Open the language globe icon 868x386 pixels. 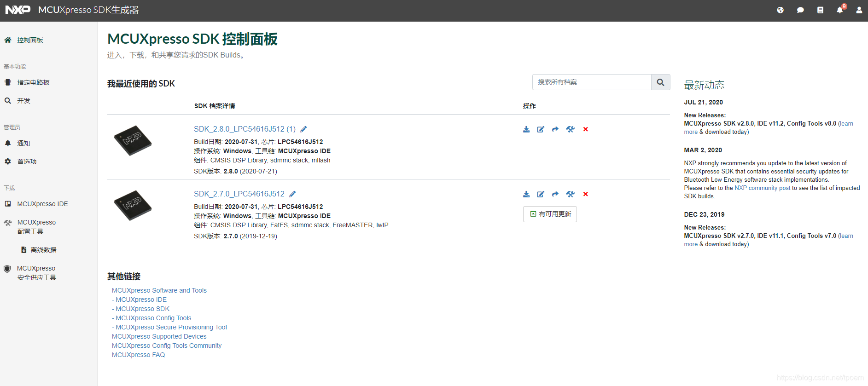coord(780,10)
